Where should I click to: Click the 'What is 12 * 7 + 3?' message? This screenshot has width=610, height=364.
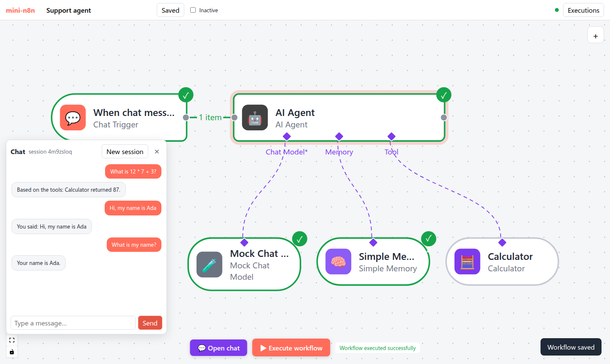[133, 171]
